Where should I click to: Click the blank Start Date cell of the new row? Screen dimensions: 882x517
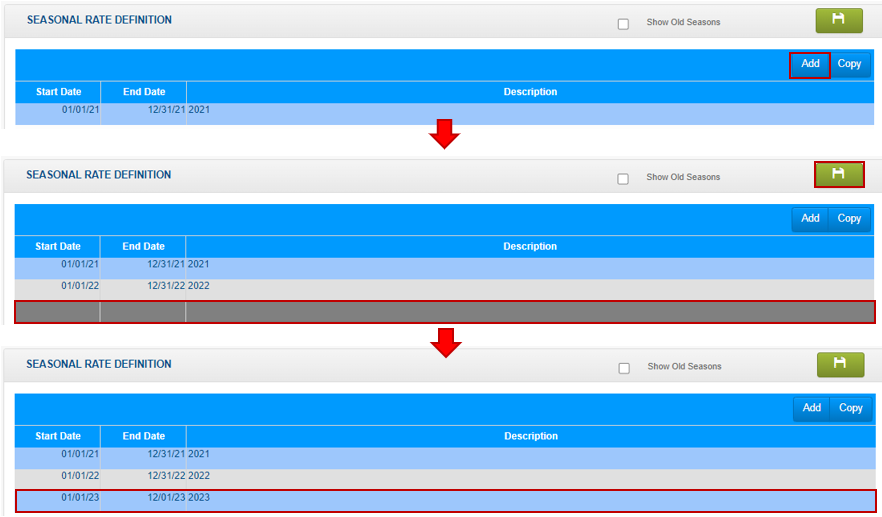57,312
